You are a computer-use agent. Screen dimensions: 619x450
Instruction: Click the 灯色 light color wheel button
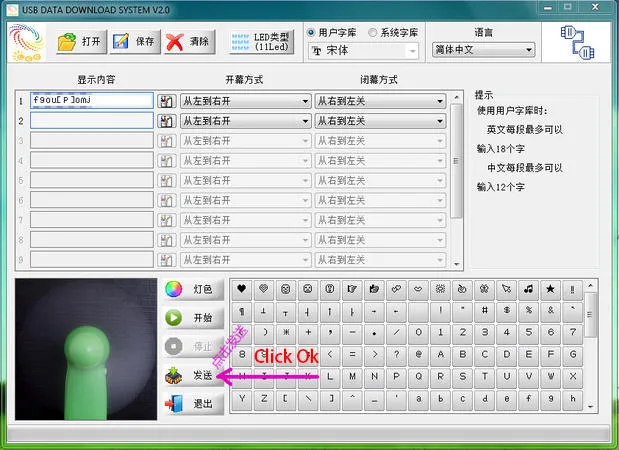[193, 289]
